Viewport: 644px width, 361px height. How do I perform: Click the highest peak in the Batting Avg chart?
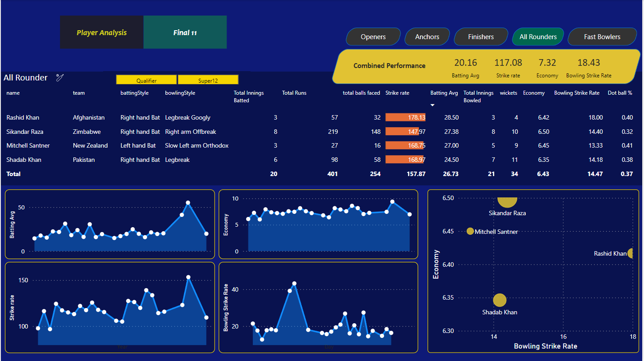[x=188, y=203]
